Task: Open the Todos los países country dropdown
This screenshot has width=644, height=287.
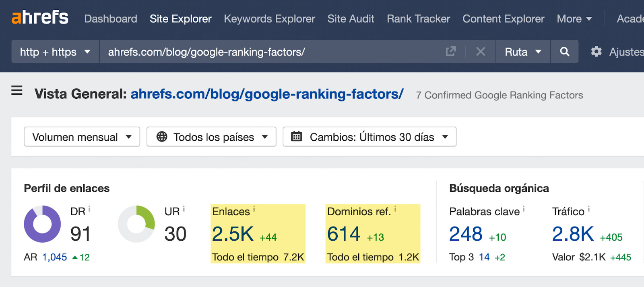Action: (x=211, y=137)
